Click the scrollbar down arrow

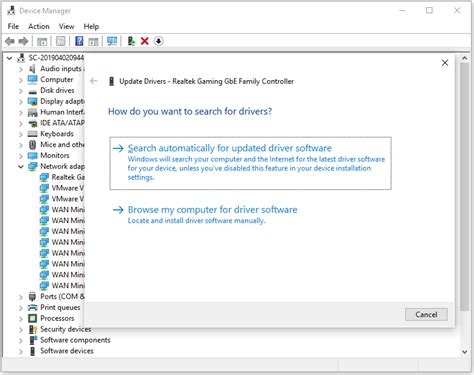point(464,352)
